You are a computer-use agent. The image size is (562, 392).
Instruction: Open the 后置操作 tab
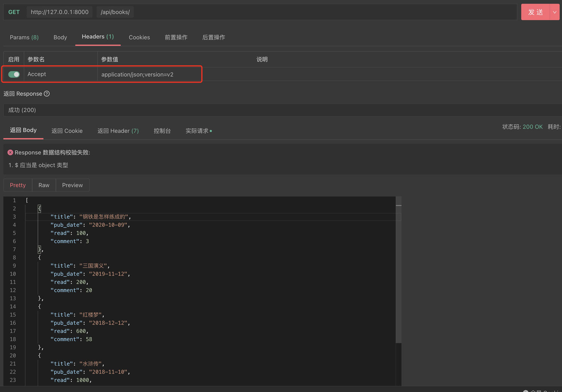214,37
